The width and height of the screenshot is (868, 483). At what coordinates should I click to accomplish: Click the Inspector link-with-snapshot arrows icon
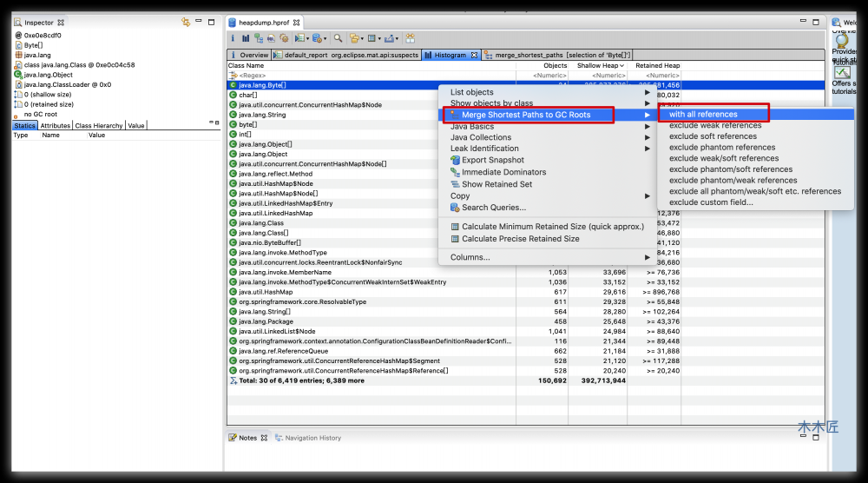[x=186, y=23]
